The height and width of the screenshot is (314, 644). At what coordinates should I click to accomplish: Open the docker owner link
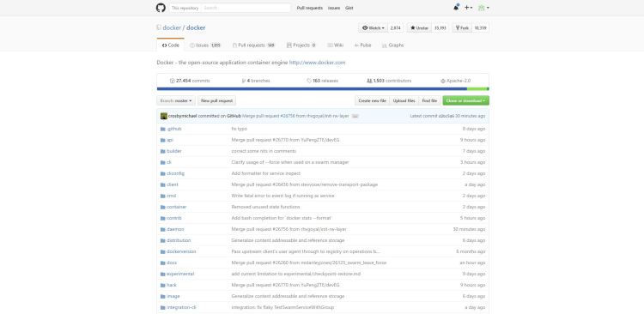(172, 28)
